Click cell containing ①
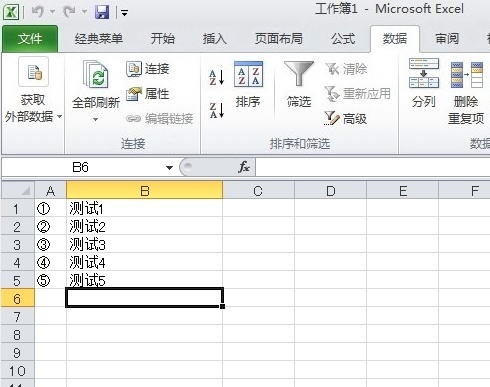 click(x=50, y=209)
